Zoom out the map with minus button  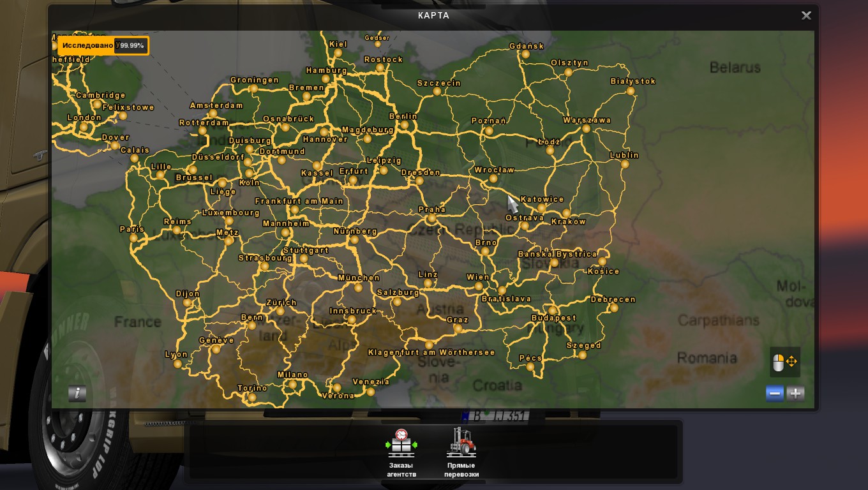coord(775,394)
